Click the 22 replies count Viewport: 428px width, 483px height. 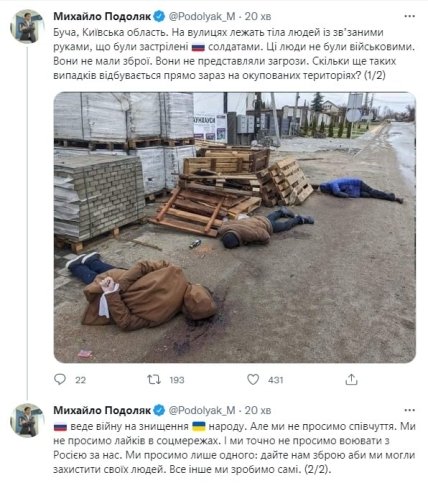click(80, 380)
